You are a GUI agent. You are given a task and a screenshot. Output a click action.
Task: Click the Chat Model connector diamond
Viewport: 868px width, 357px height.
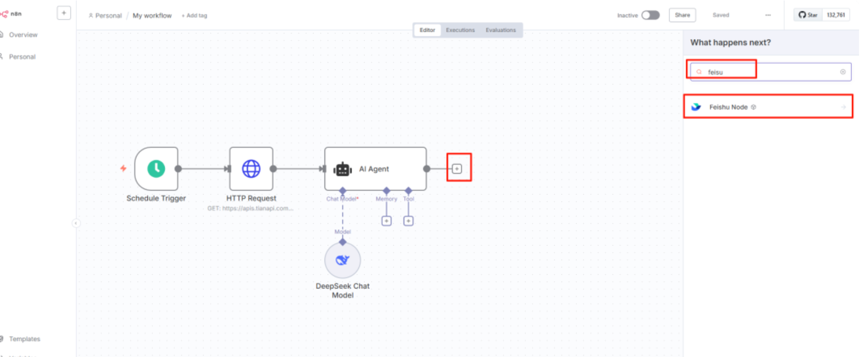pos(342,191)
